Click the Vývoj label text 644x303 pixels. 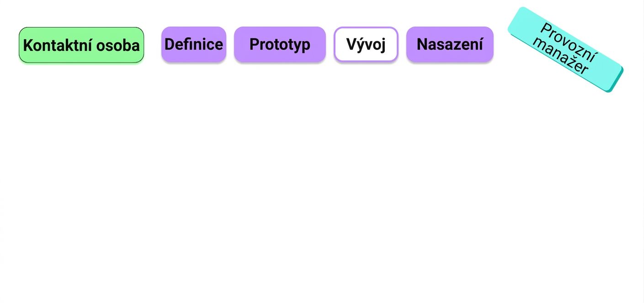tap(366, 45)
